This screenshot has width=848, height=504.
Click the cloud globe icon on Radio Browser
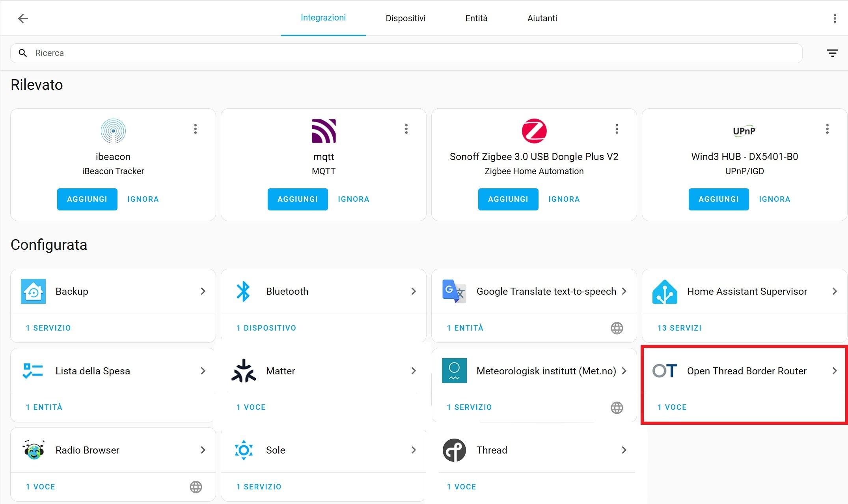196,487
